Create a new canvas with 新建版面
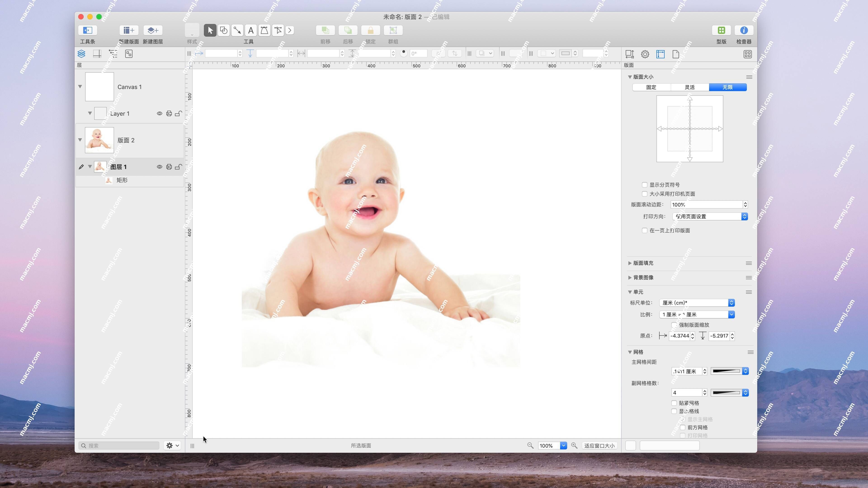This screenshot has width=868, height=488. pyautogui.click(x=129, y=30)
